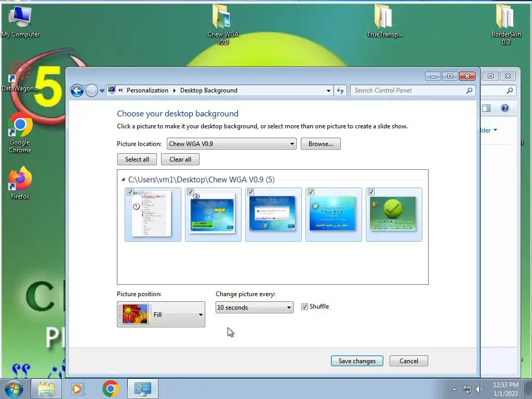Image resolution: width=532 pixels, height=399 pixels.
Task: Open the TrueTransp... desktop folder
Action: click(x=384, y=21)
